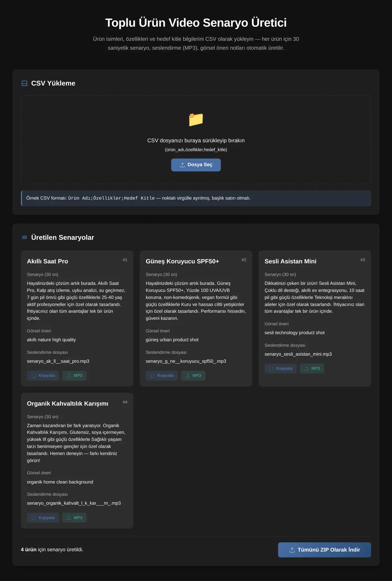Click the '4 ürün için senaryo üretildi' status
Viewport: 392px width, 581px height.
[52, 550]
